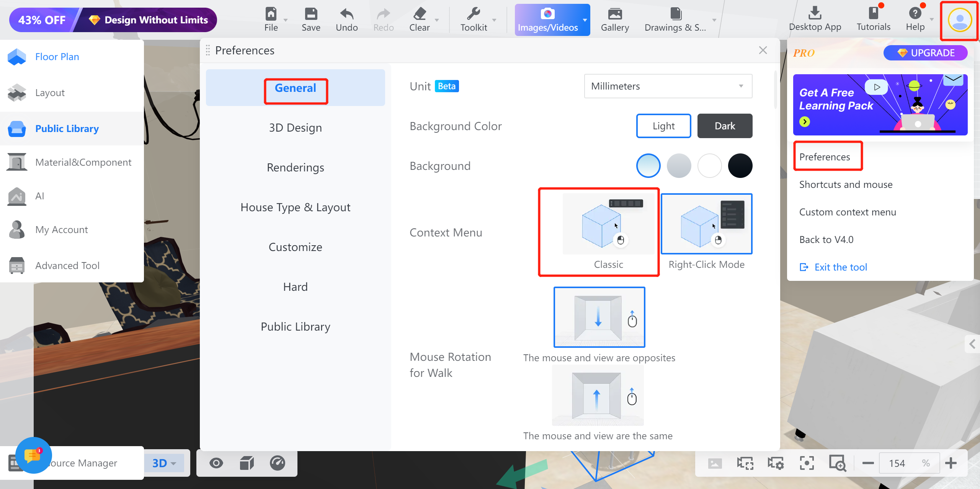980x489 pixels.
Task: Open the Unit Millimeters dropdown
Action: (x=668, y=86)
